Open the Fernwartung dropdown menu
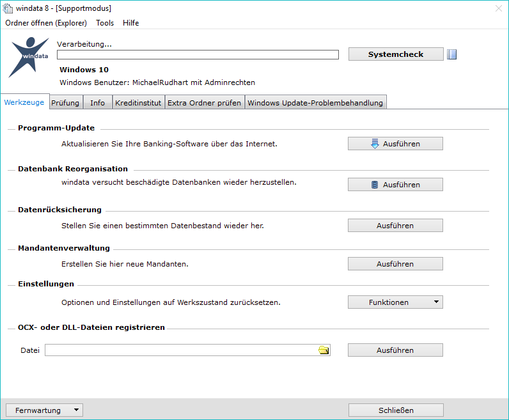The width and height of the screenshot is (509, 420). (45, 410)
